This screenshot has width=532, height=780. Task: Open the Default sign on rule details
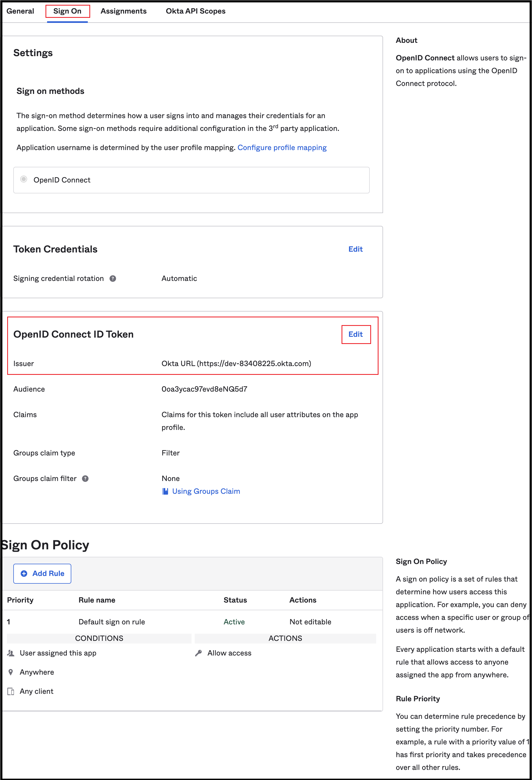pyautogui.click(x=112, y=622)
